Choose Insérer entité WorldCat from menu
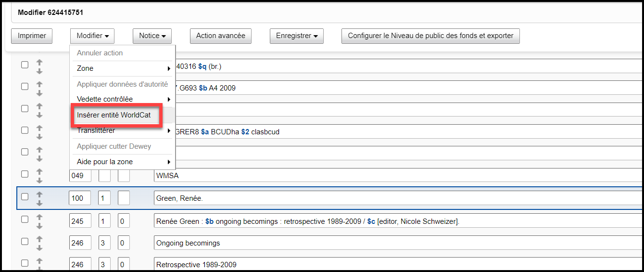This screenshot has width=644, height=272. [x=114, y=115]
